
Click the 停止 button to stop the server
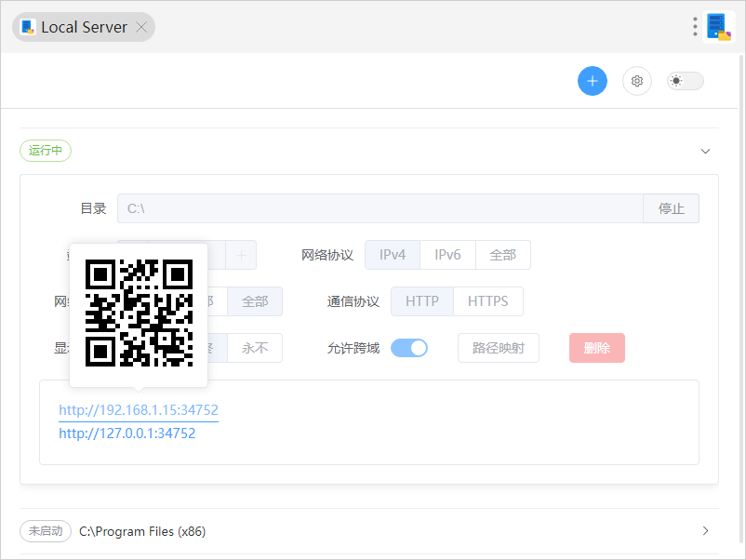click(671, 208)
